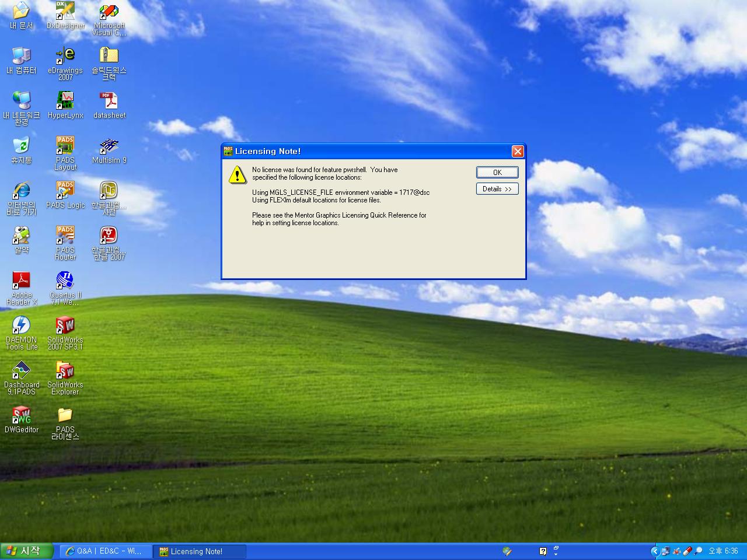
Task: Switch to Q&A ED&C taskbar window
Action: tap(106, 551)
